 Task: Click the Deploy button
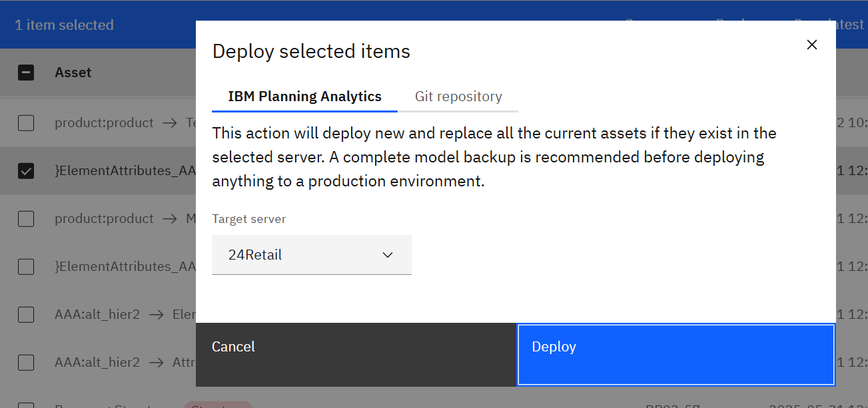pyautogui.click(x=675, y=355)
